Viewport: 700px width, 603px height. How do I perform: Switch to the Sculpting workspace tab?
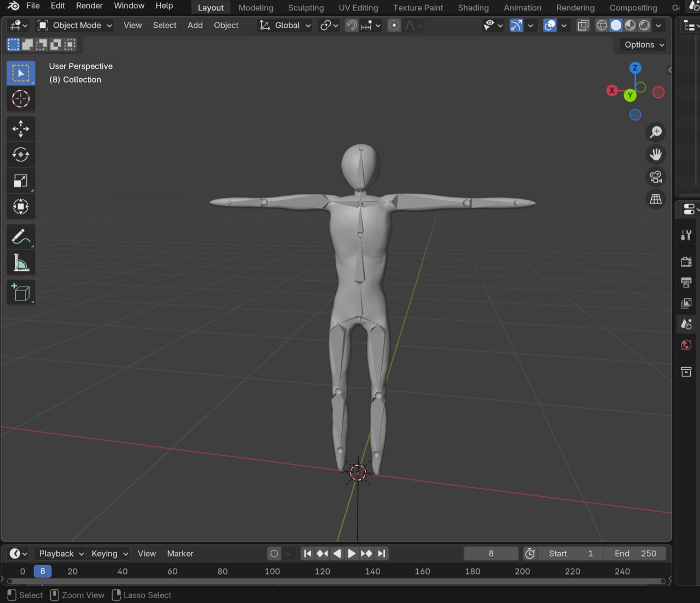point(306,8)
